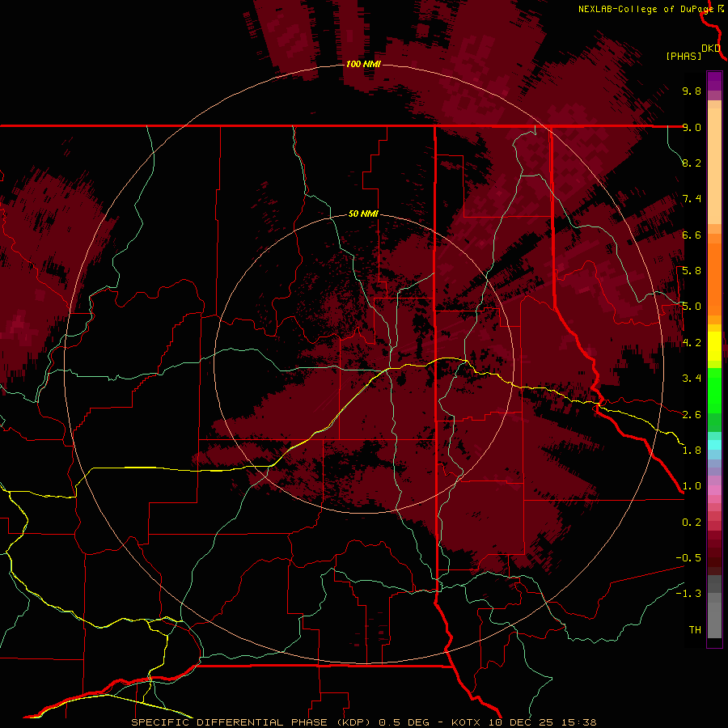Click the 2.6 scale label
This screenshot has width=728, height=728.
pyautogui.click(x=692, y=415)
